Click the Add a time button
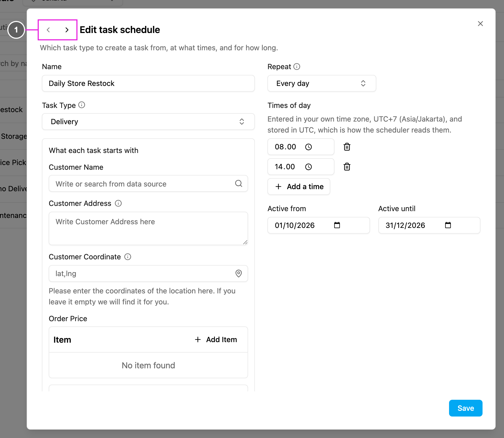The width and height of the screenshot is (504, 438). coord(299,187)
